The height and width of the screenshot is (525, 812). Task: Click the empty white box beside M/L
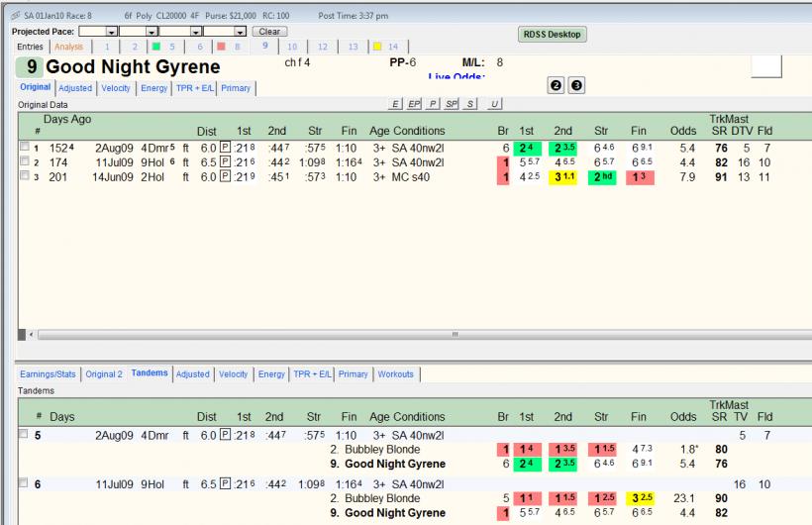(x=766, y=66)
